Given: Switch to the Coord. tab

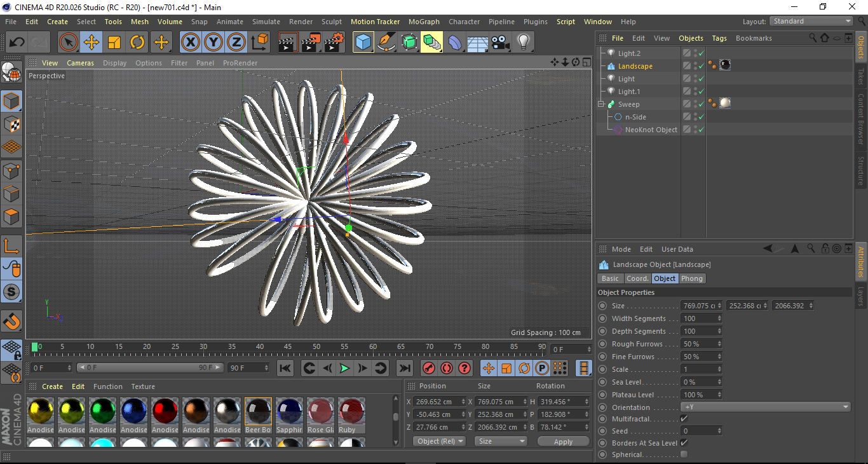Looking at the screenshot, I should click(637, 278).
